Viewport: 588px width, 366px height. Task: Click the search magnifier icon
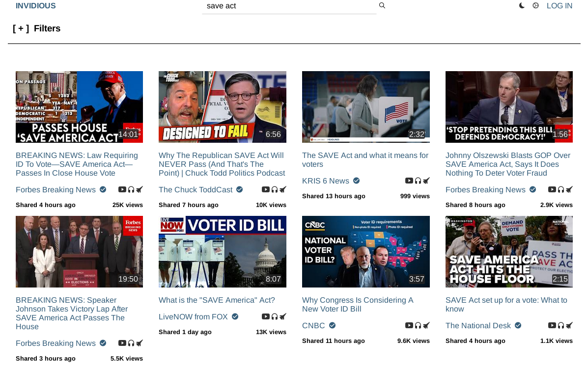382,6
